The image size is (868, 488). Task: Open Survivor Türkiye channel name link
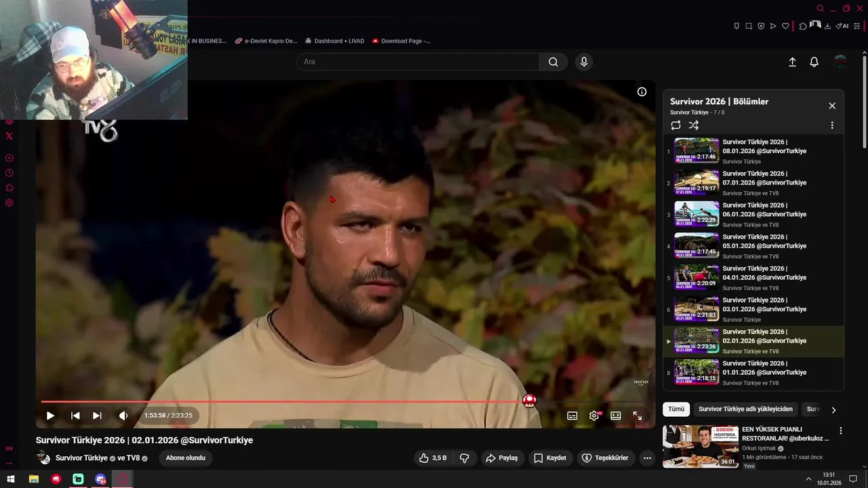click(x=81, y=458)
